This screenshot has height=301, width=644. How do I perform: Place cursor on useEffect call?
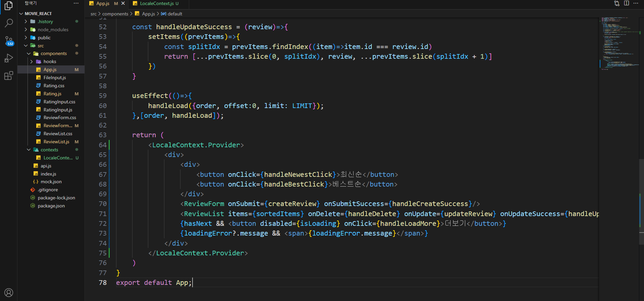pos(150,96)
